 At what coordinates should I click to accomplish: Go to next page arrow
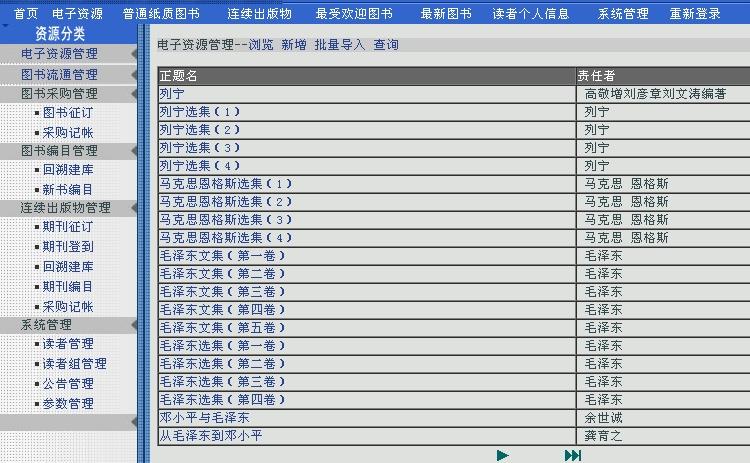point(503,455)
